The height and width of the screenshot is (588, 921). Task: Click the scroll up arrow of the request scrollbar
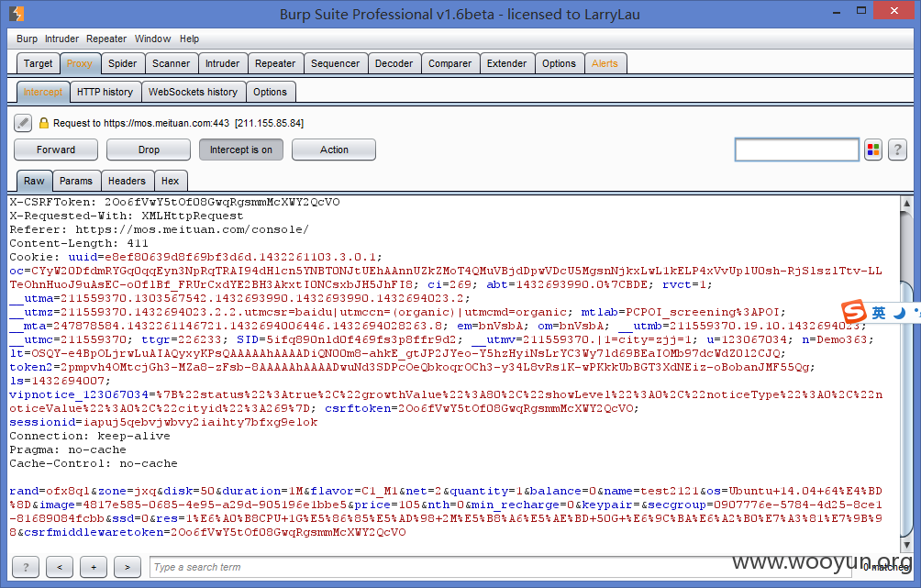coord(906,204)
